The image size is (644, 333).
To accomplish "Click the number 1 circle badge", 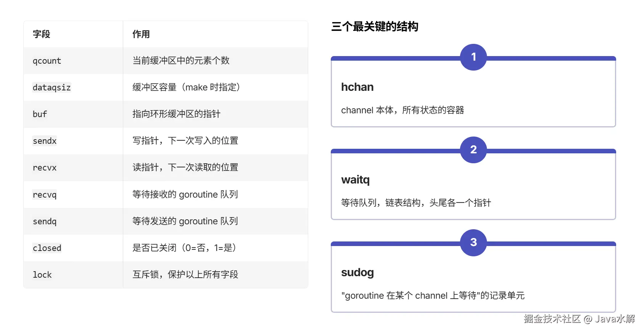I will point(473,57).
